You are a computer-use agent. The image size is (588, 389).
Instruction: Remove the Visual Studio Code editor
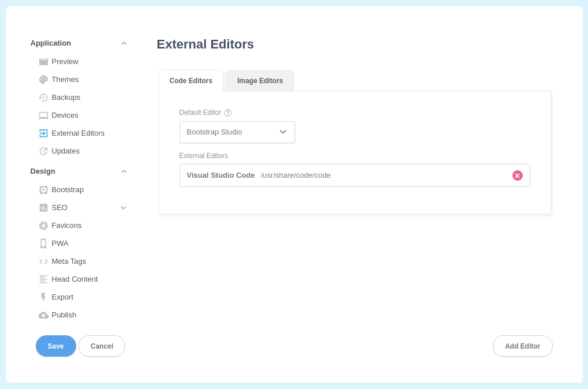tap(517, 175)
